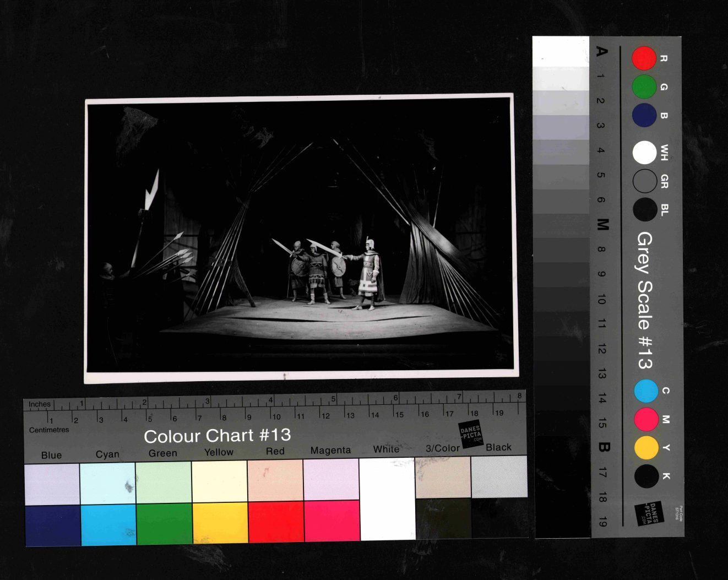Click the dark navy patch under Blue
This screenshot has height=580, width=728.
52,525
